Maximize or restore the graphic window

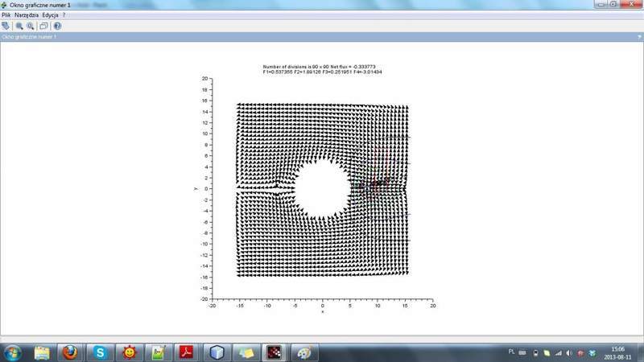(x=613, y=4)
